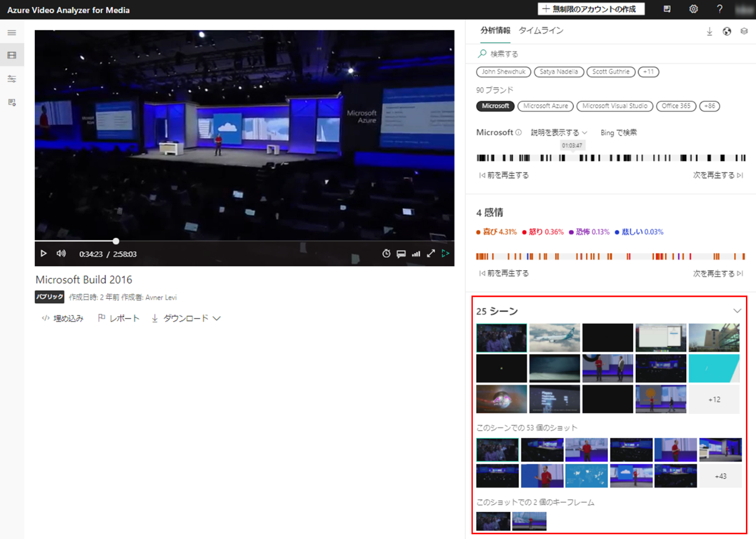Select the colorful sphere scene thumbnail
Screen dimensions: 756x539
click(501, 399)
